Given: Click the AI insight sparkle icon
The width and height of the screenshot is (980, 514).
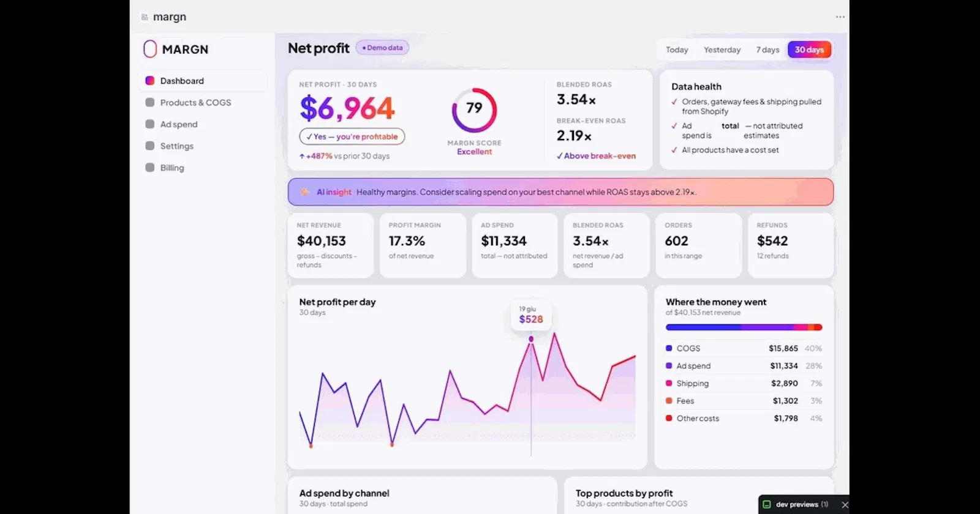Looking at the screenshot, I should [x=304, y=192].
